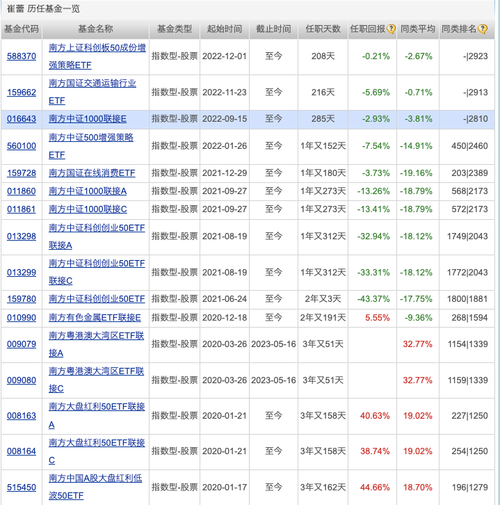Click fund code 515450
The width and height of the screenshot is (500, 505).
coord(22,488)
